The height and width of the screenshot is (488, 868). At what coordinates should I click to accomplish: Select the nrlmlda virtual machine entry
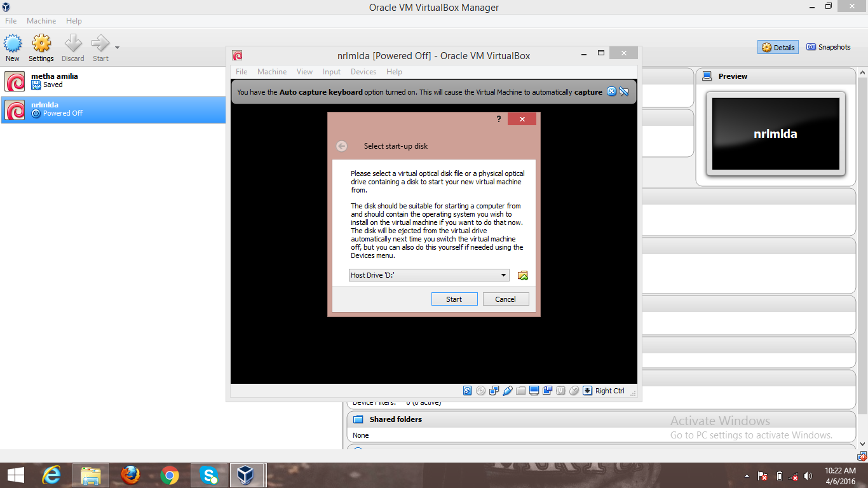pyautogui.click(x=113, y=110)
